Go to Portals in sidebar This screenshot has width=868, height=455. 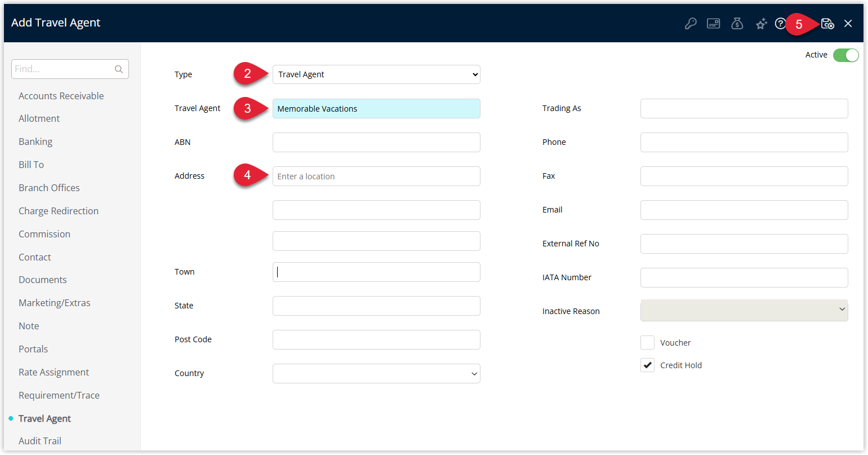33,349
